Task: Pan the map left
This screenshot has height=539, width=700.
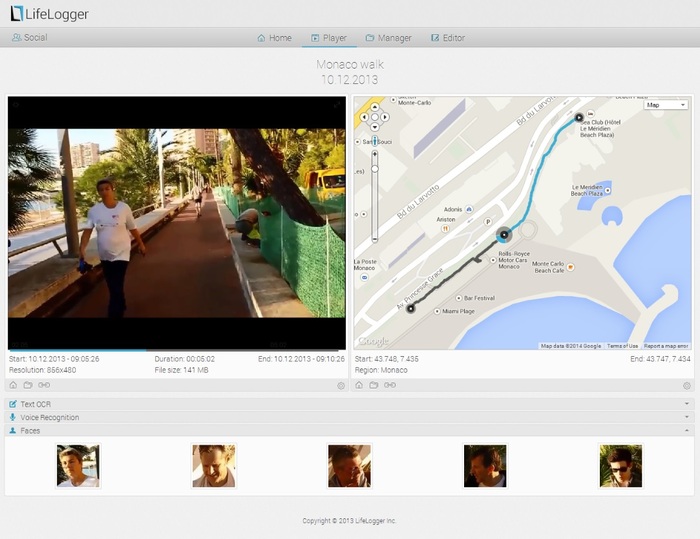Action: (364, 117)
